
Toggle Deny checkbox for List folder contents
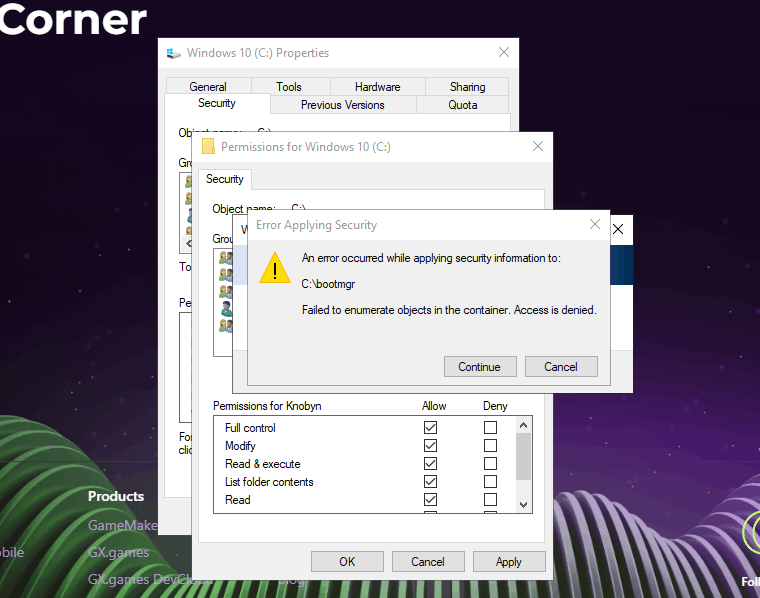[491, 481]
